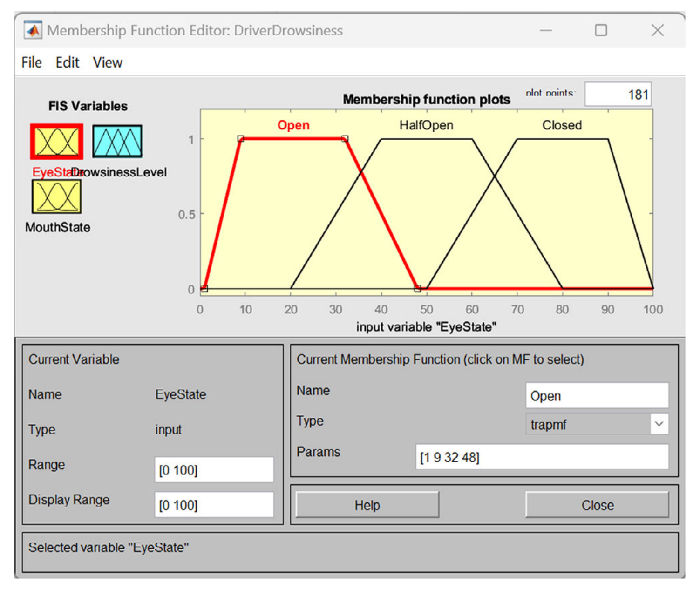The height and width of the screenshot is (590, 700).
Task: Select the DrowsinessLevel output variable icon
Action: coord(117,142)
